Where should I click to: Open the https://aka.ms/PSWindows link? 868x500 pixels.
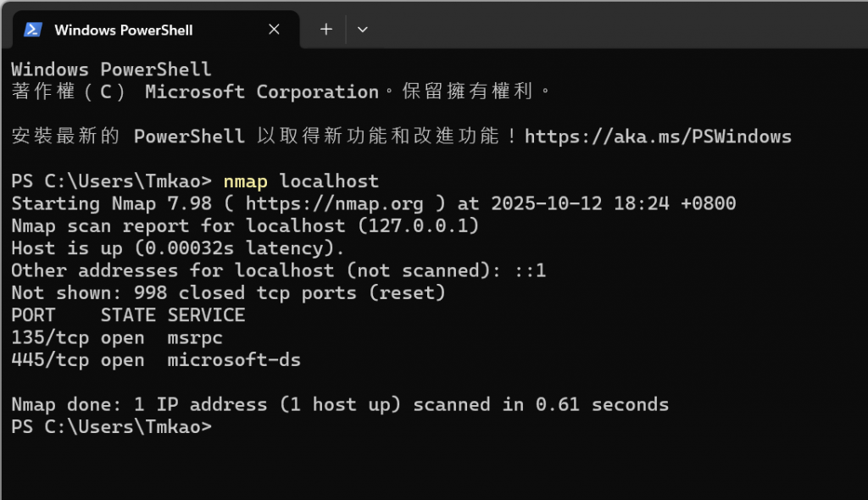pos(658,136)
